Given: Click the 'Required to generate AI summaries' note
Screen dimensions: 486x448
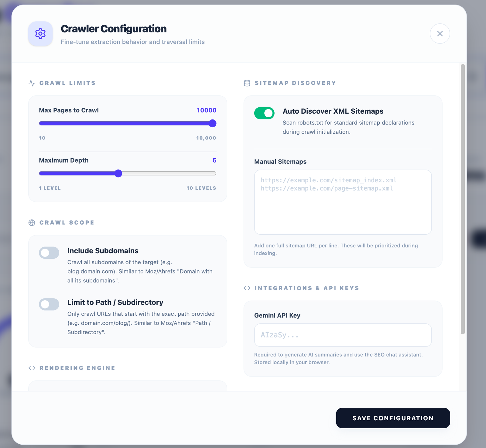Looking at the screenshot, I should tap(338, 358).
